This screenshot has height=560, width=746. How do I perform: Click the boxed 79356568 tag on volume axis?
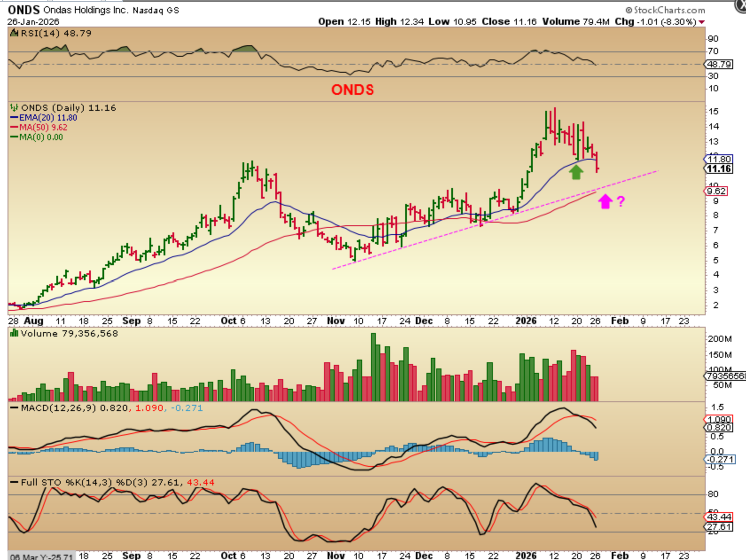click(725, 376)
